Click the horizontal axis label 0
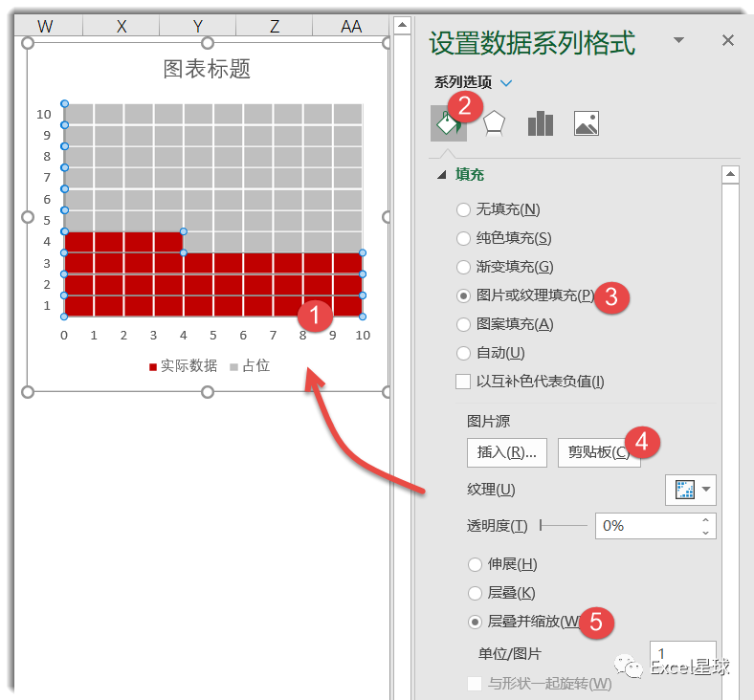Viewport: 754px width, 700px height. tap(64, 336)
